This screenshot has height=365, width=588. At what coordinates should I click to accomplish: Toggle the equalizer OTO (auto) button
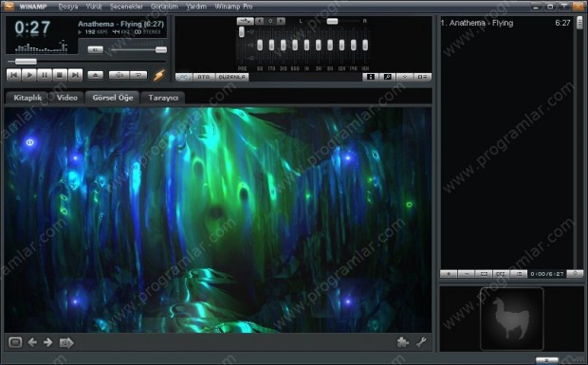(x=204, y=77)
